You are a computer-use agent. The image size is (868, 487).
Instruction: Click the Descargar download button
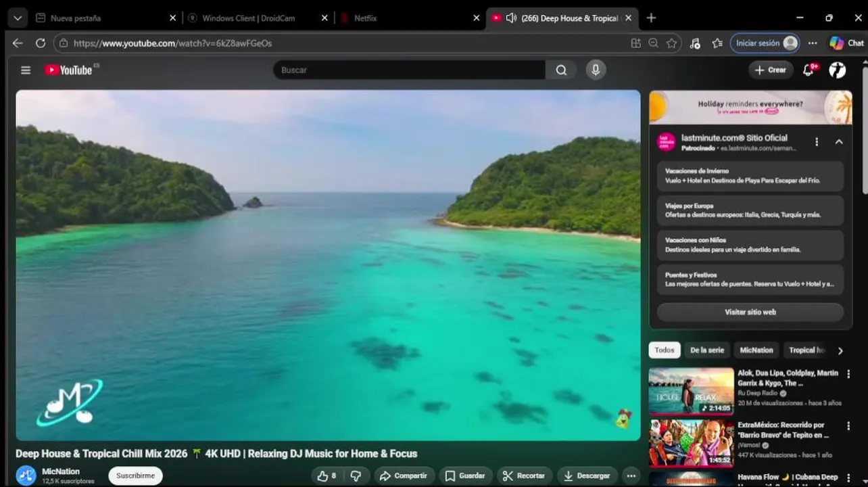[587, 476]
